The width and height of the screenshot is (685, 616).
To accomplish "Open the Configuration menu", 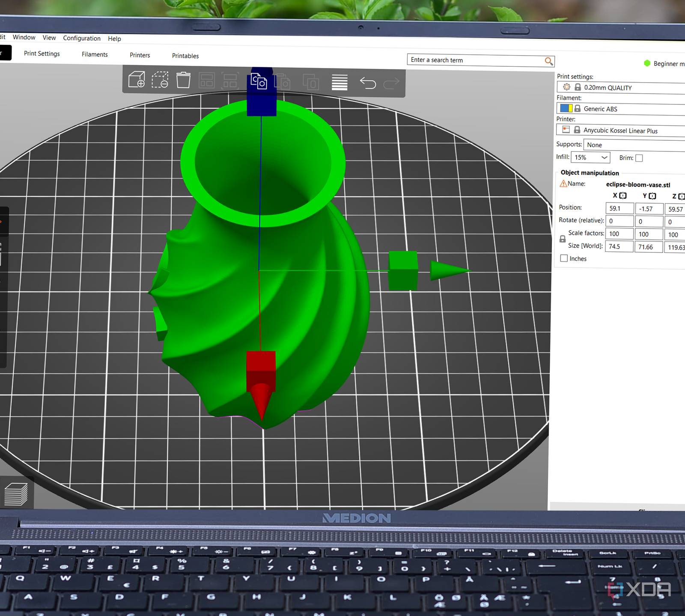I will click(82, 38).
